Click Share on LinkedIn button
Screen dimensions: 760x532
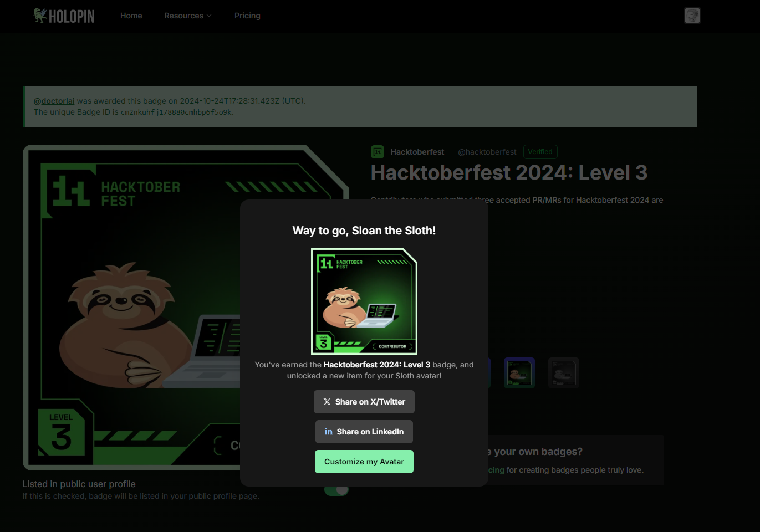364,432
